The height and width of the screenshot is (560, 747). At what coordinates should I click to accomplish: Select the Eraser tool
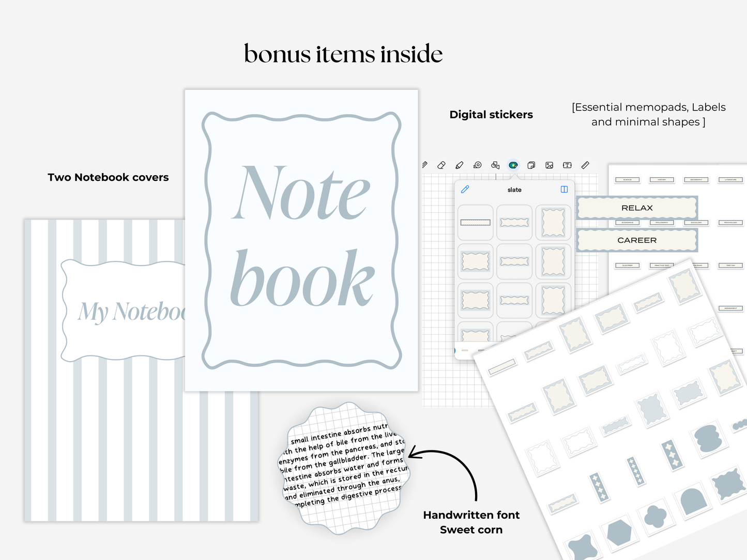(441, 165)
